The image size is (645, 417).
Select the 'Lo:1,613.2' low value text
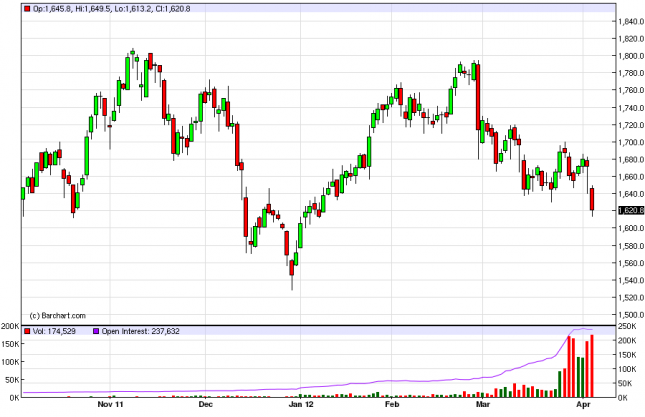(x=133, y=9)
